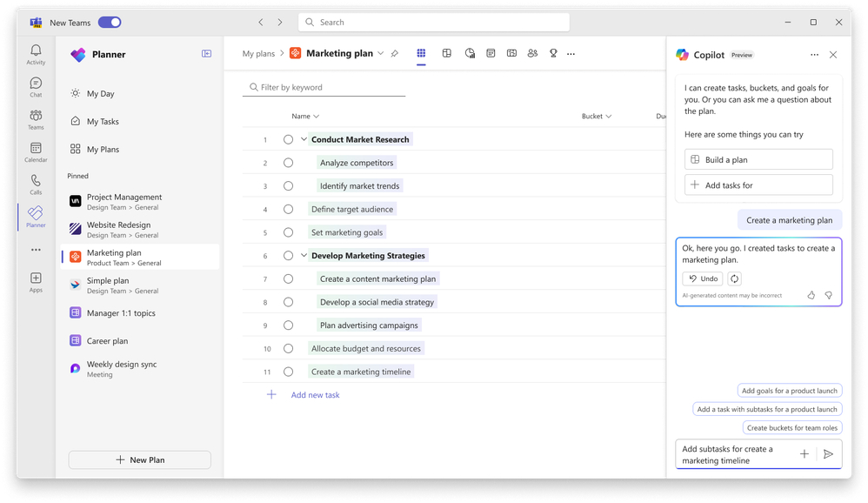
Task: Open Manager 1:1 topics plan
Action: 139,313
